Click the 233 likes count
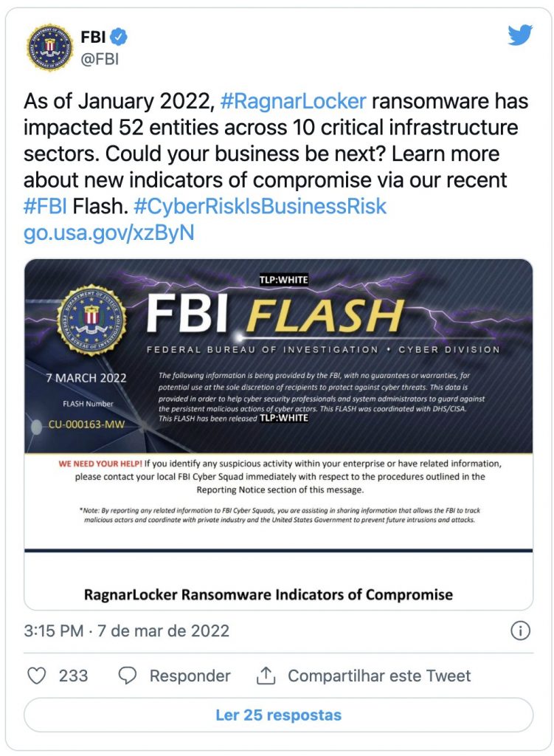The image size is (554, 756). [73, 676]
